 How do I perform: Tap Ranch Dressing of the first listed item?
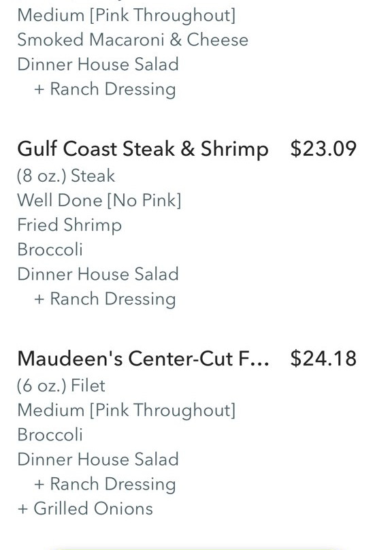(x=105, y=89)
